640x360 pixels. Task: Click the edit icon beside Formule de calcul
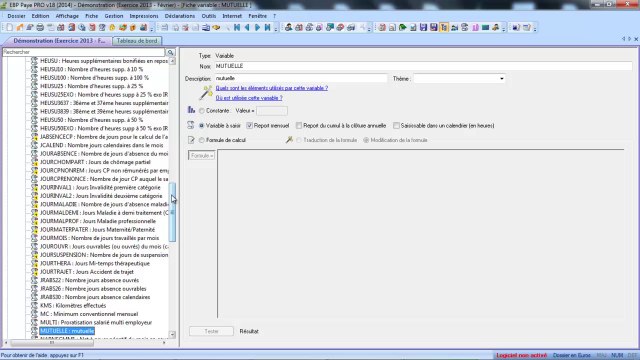(x=191, y=140)
